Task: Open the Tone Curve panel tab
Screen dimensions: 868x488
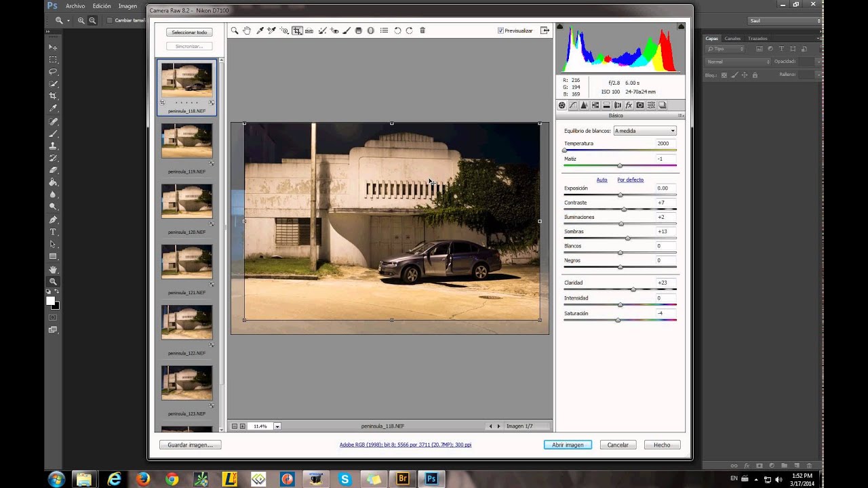Action: pos(573,105)
